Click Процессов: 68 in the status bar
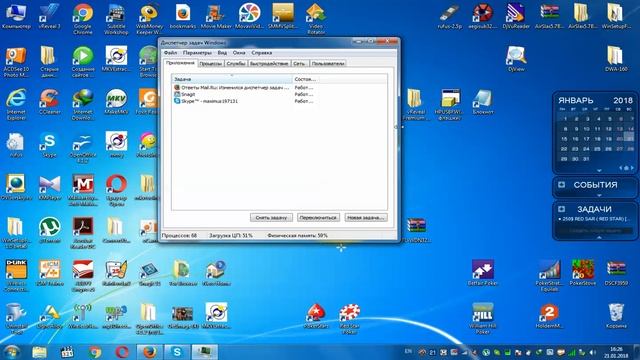Viewport: 640px width, 360px height. pos(179,236)
